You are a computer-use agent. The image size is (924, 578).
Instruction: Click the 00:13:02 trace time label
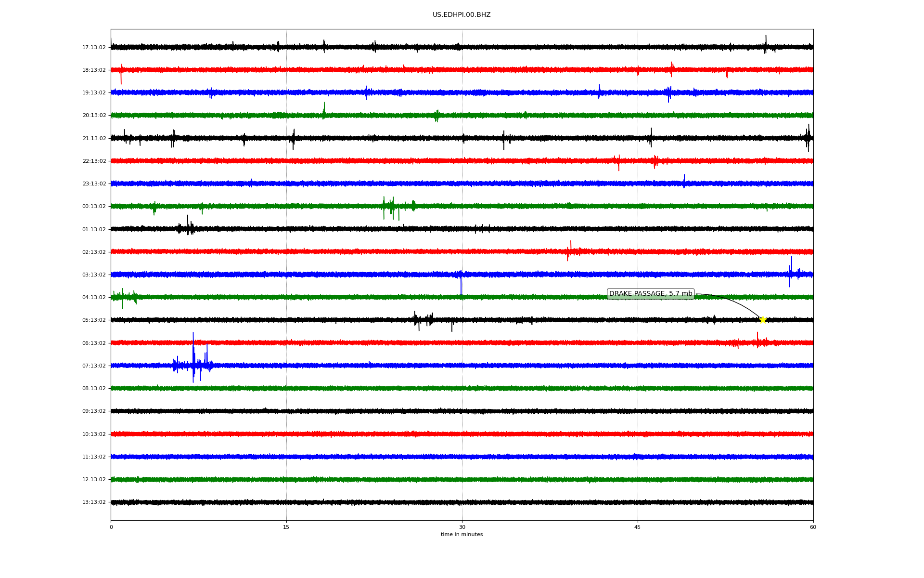[x=94, y=206]
